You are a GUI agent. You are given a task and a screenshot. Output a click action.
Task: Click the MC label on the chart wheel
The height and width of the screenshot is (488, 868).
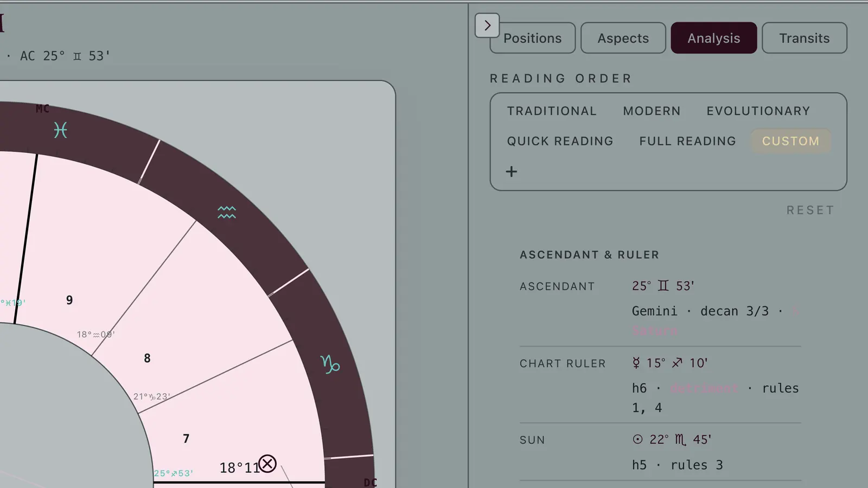point(42,109)
